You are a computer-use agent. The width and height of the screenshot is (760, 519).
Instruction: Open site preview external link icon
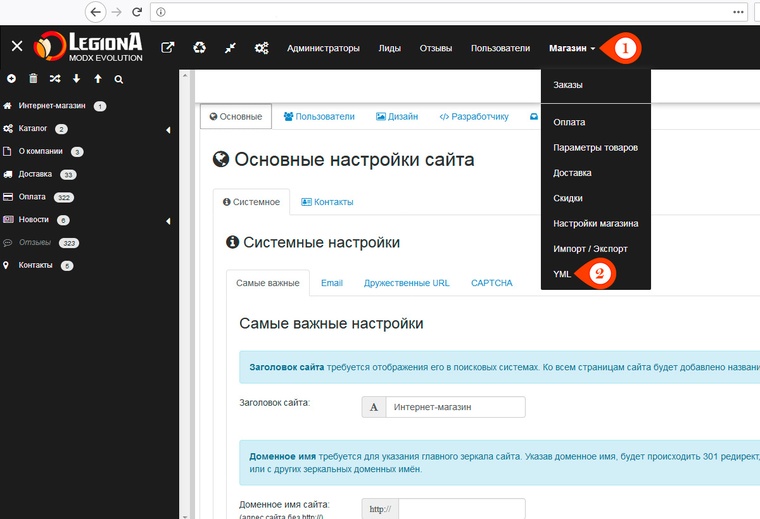[168, 47]
